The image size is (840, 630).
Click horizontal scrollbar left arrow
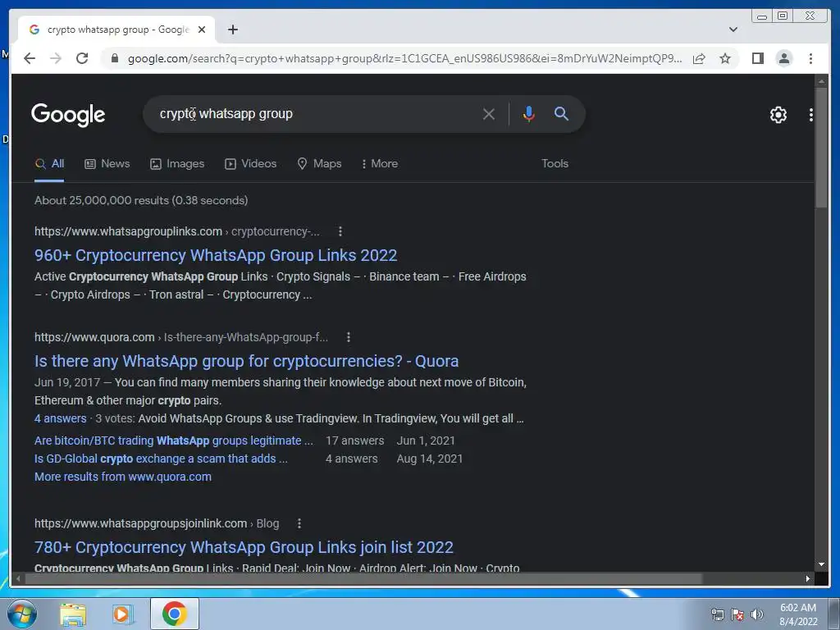click(18, 578)
